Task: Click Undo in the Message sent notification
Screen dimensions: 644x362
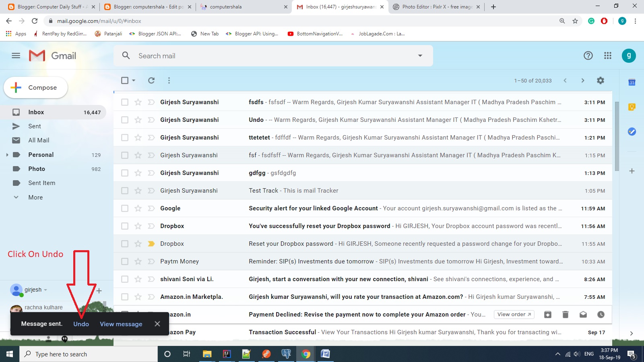Action: coord(81,324)
